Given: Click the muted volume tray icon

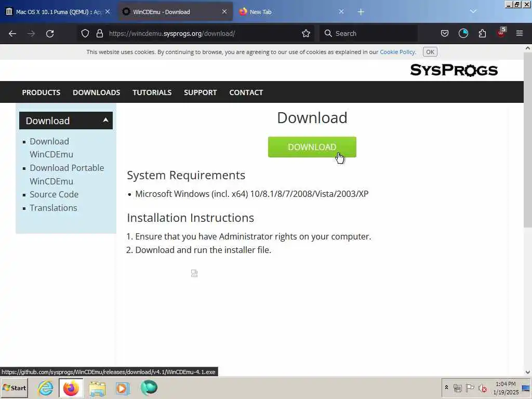Looking at the screenshot, I should (482, 388).
